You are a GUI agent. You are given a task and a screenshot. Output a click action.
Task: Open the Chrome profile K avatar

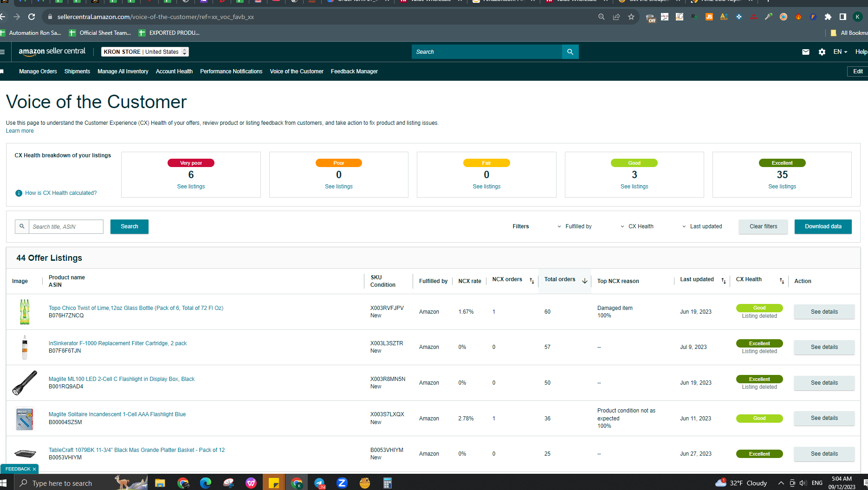tap(858, 17)
